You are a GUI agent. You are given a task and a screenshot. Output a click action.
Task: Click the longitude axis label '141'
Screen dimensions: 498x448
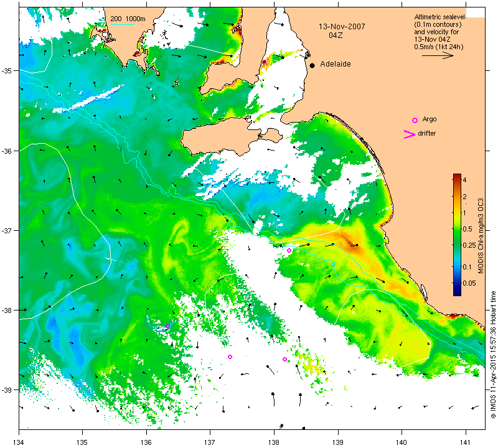(466, 442)
